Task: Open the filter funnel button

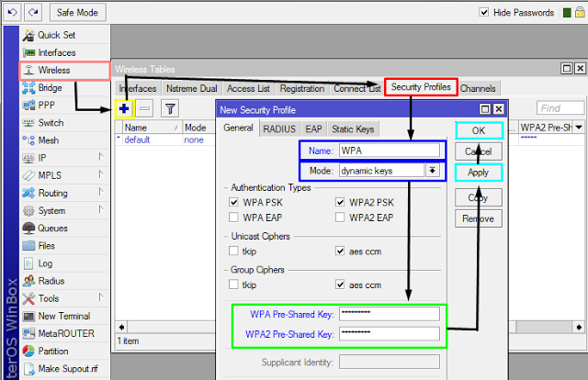Action: coord(170,108)
